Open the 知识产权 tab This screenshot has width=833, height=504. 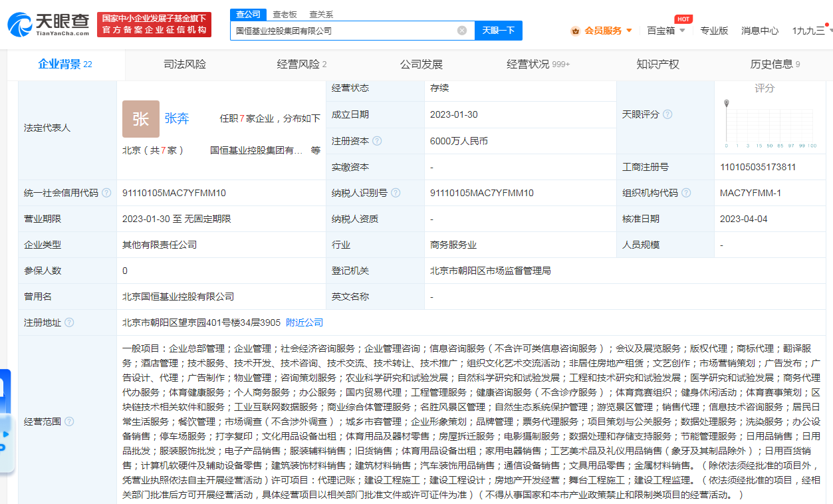pos(657,64)
